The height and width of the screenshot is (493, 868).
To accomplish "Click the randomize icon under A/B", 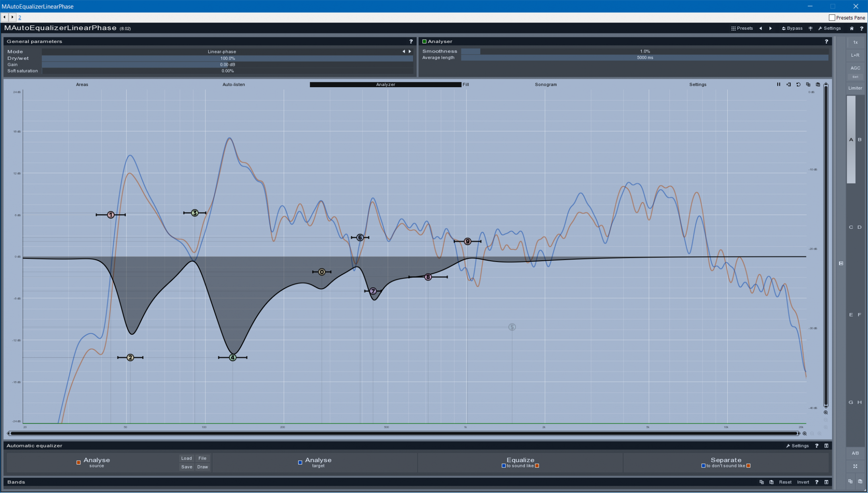I will pyautogui.click(x=855, y=466).
